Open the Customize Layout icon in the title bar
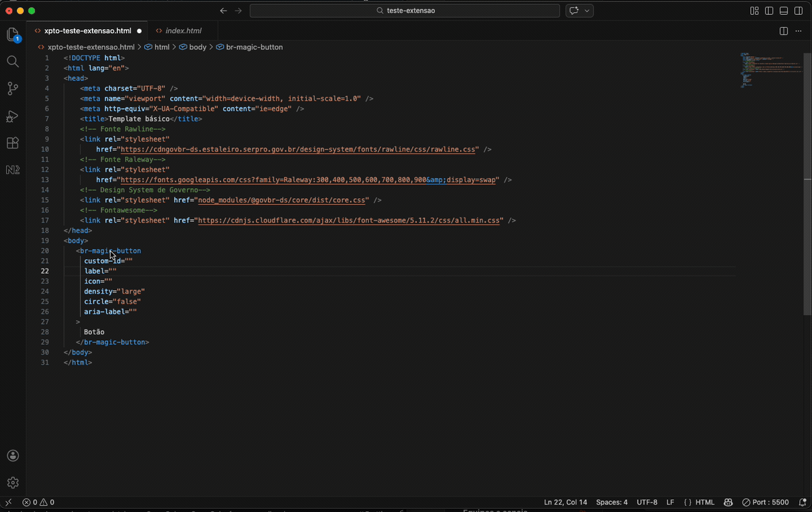Image resolution: width=812 pixels, height=512 pixels. tap(754, 11)
